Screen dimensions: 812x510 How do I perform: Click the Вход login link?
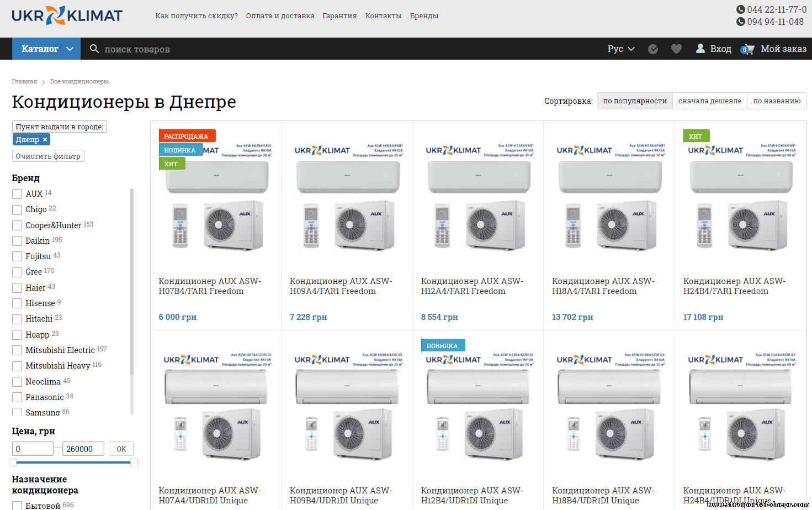[x=720, y=49]
